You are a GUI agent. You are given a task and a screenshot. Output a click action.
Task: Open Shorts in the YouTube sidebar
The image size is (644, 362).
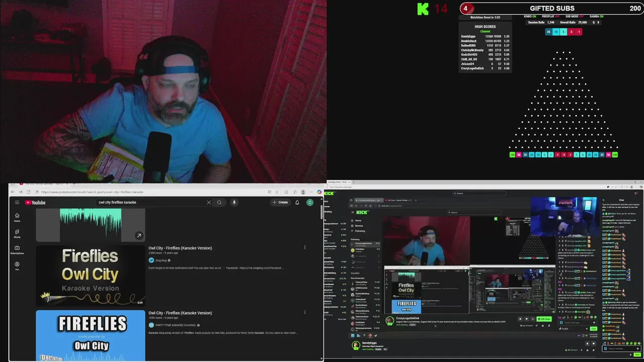[17, 233]
